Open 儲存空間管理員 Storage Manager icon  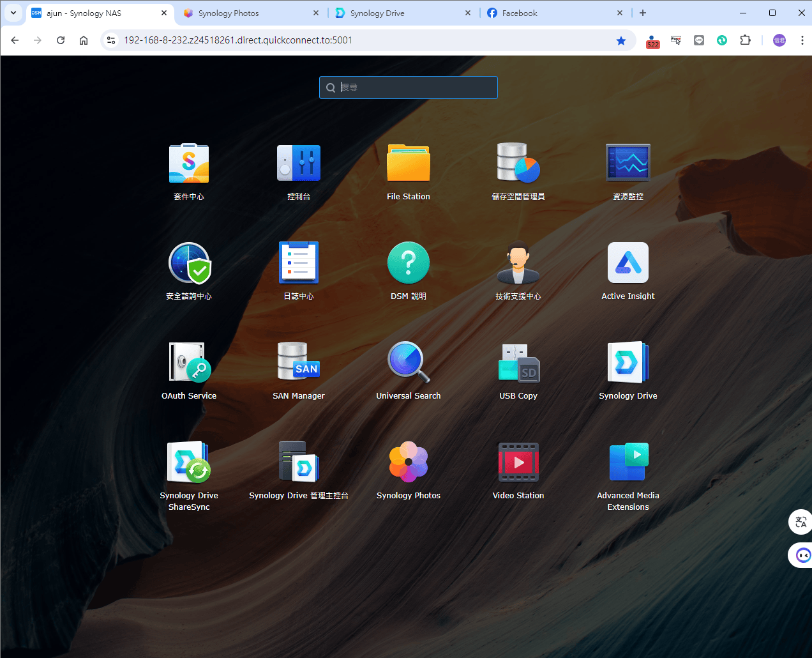(518, 164)
